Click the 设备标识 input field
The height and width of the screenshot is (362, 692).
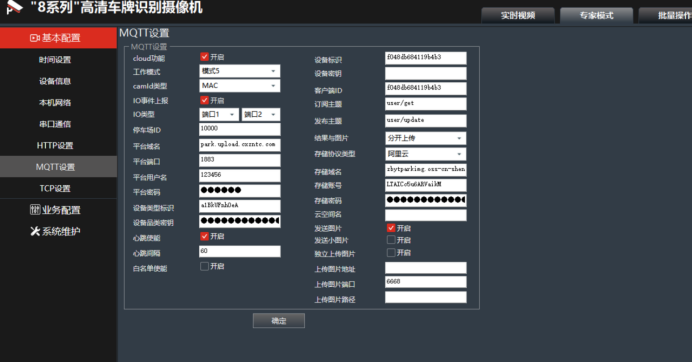(x=425, y=58)
